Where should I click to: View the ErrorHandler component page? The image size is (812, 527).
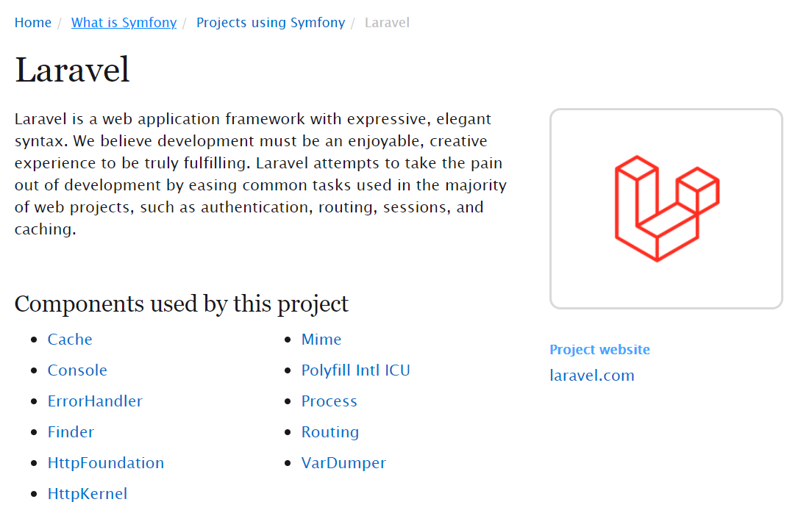(95, 401)
